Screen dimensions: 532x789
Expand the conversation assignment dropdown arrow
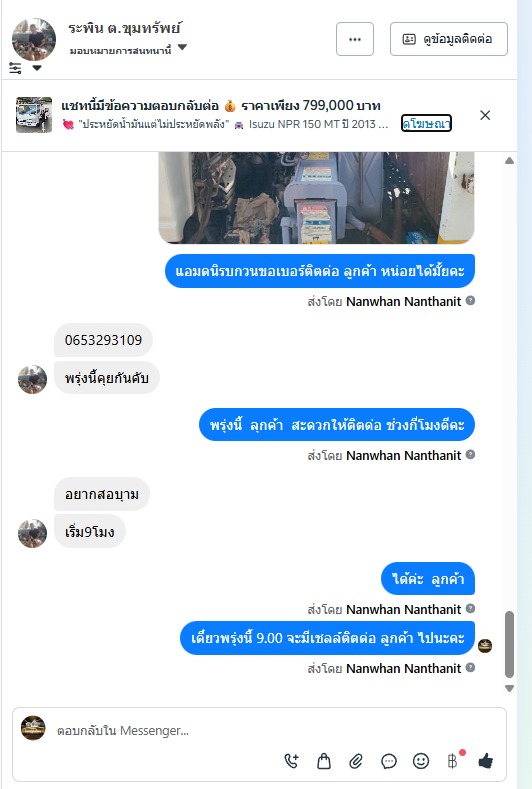[x=182, y=47]
